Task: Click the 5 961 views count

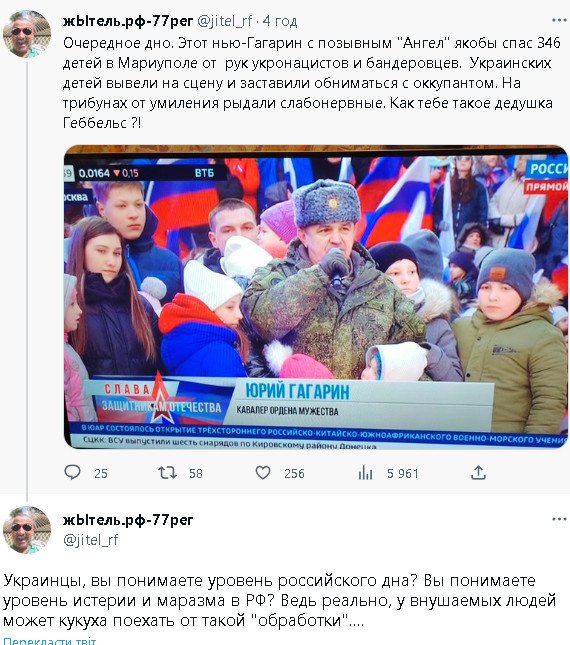Action: [x=403, y=473]
